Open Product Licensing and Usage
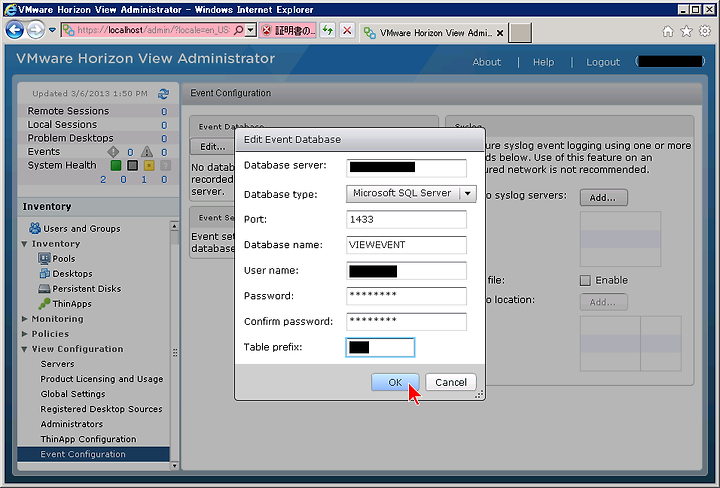The width and height of the screenshot is (720, 488). pyautogui.click(x=101, y=379)
